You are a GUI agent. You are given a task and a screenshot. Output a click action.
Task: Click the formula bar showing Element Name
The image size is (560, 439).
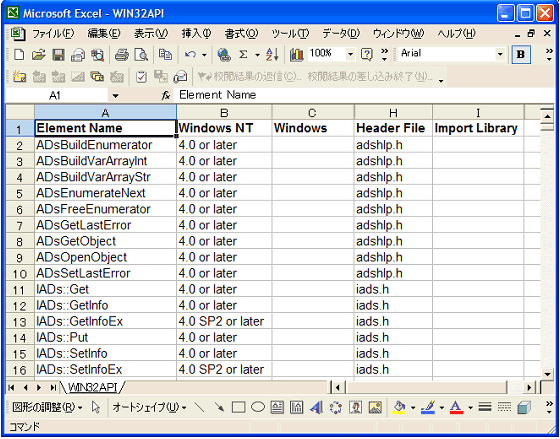click(x=364, y=95)
